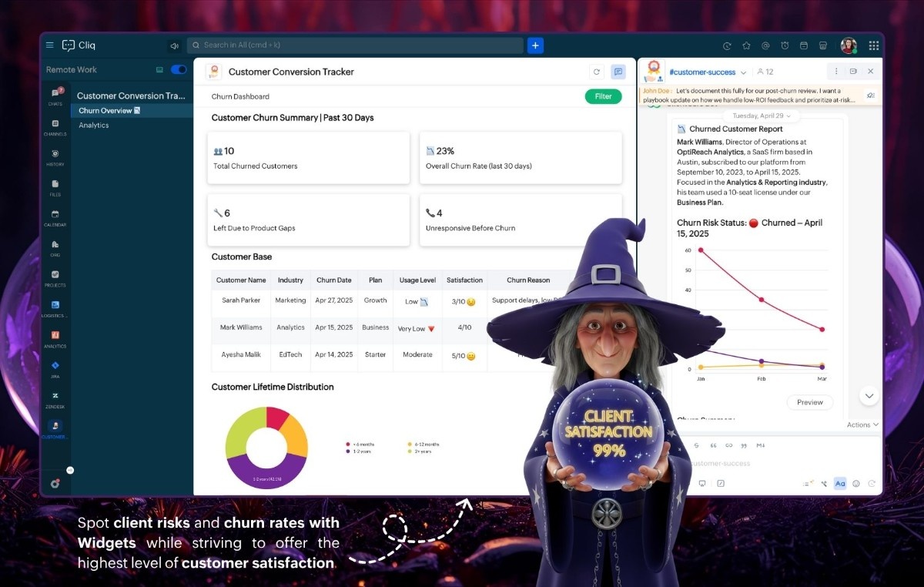The image size is (924, 587).
Task: Open Zendesk from the left sidebar
Action: [55, 395]
